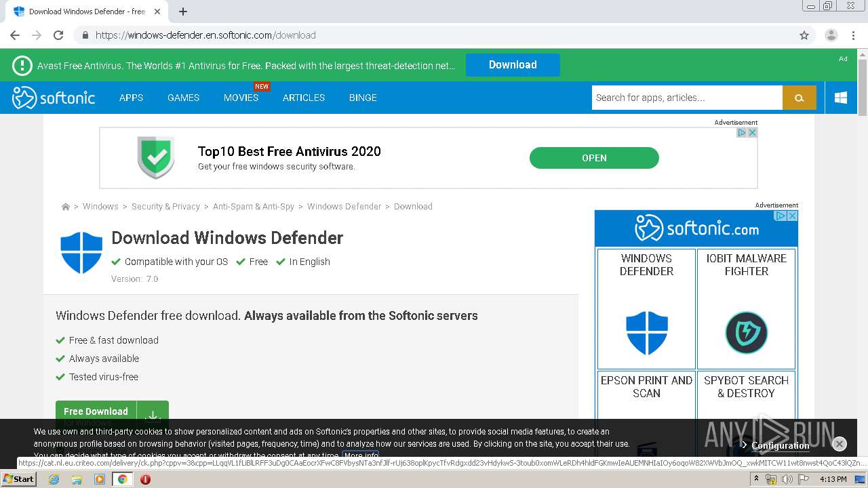Open File Explorer from taskbar
The image size is (868, 488).
pos(77,479)
